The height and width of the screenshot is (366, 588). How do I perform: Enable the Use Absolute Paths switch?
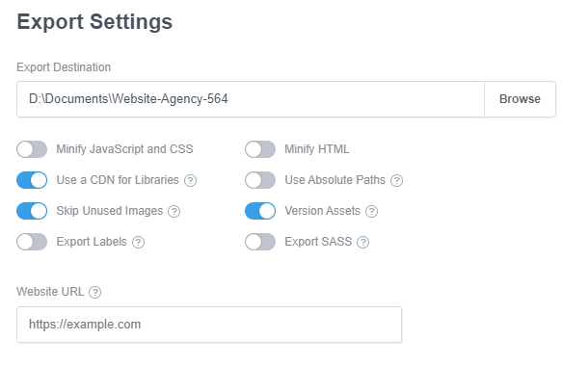[260, 180]
